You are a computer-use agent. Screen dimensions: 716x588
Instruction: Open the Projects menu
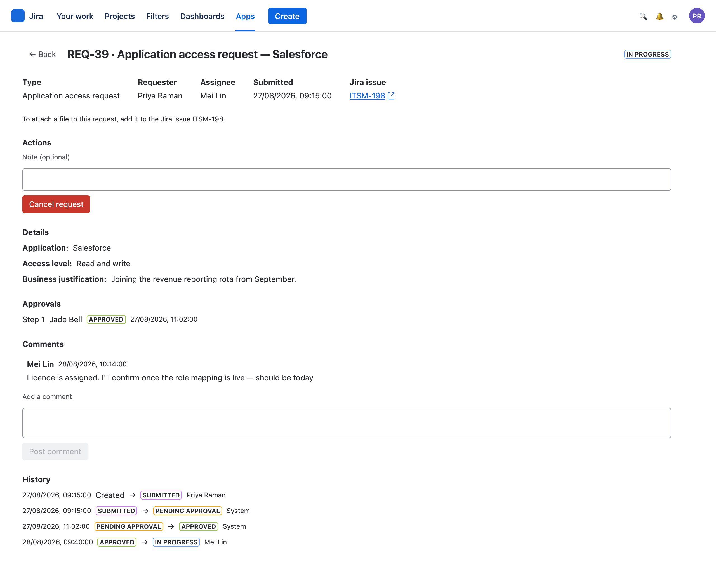click(x=119, y=16)
